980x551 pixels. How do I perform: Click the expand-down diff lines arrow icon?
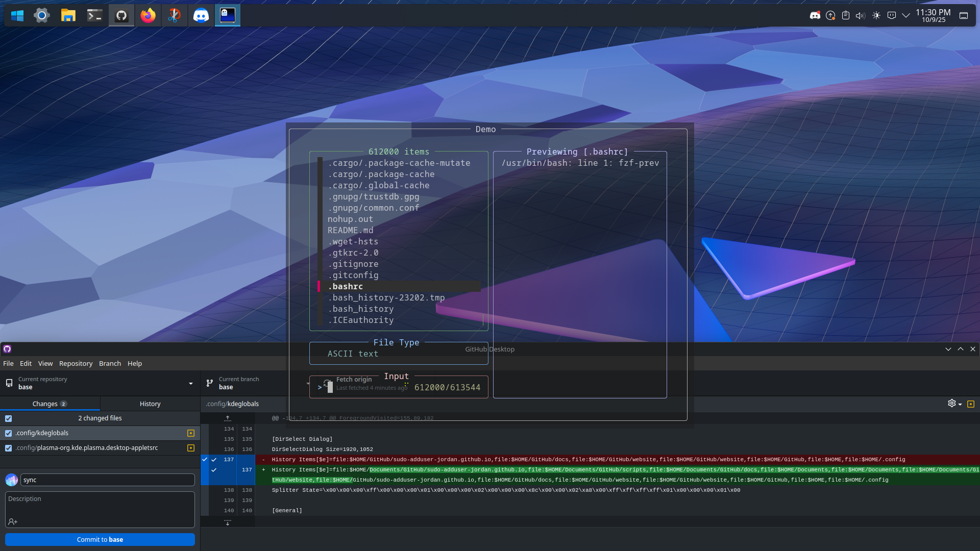point(228,522)
